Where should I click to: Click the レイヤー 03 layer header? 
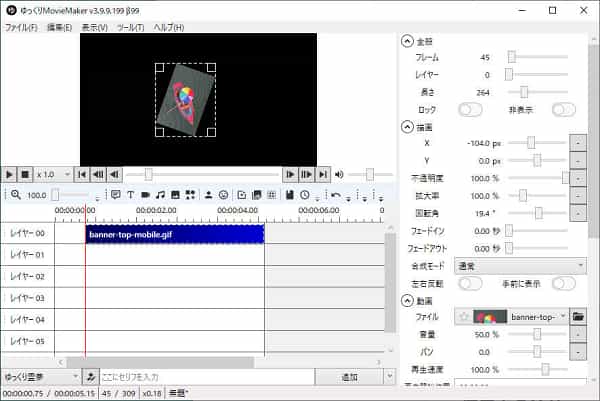[27, 298]
